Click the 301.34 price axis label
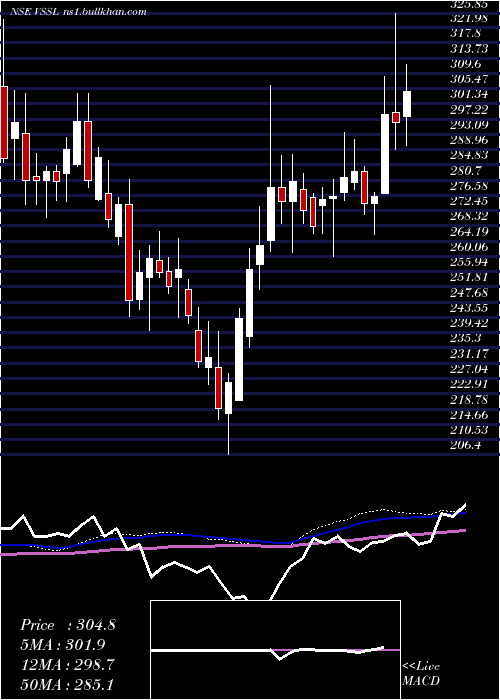The width and height of the screenshot is (500, 700). 468,94
